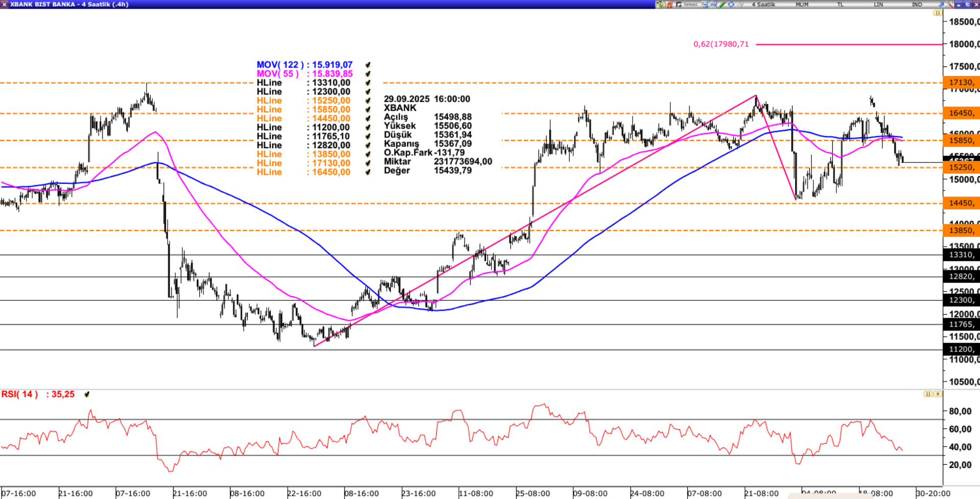Open chart settings wrench and screwdriver icon
Viewport: 980px width, 499px height.
click(950, 5)
